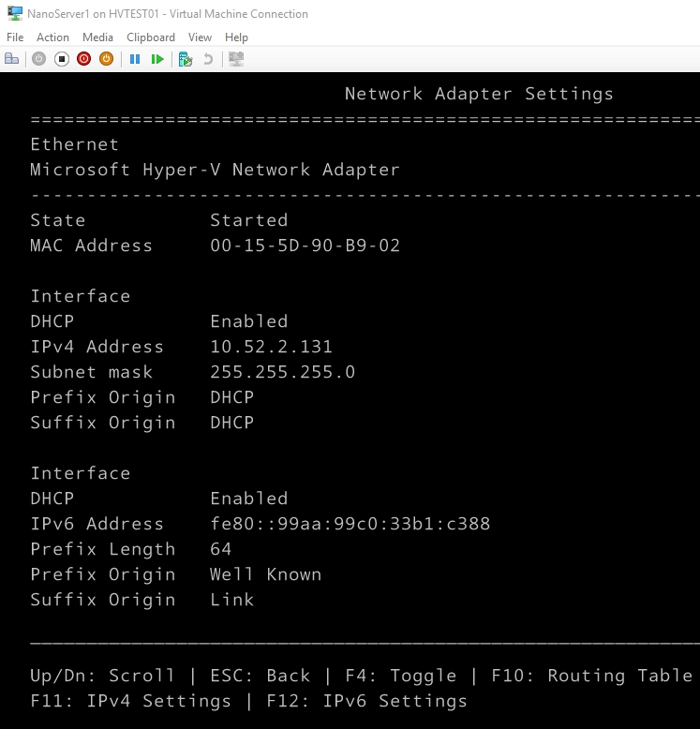Open the File menu

(15, 37)
